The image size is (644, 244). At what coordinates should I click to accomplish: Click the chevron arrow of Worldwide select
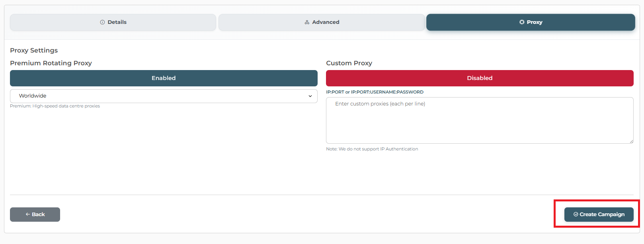[x=310, y=96]
